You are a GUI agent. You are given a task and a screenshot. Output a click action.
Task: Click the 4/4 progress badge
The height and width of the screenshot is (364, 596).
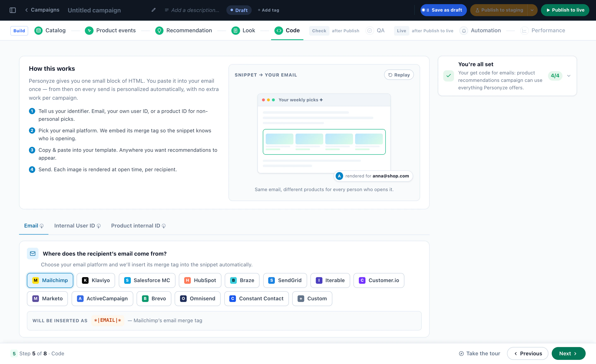(555, 76)
